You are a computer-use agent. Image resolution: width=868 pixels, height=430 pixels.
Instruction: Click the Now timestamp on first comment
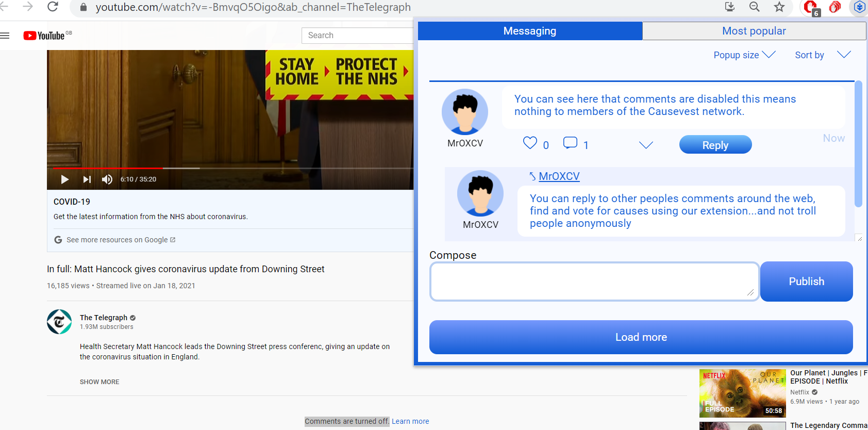click(833, 138)
